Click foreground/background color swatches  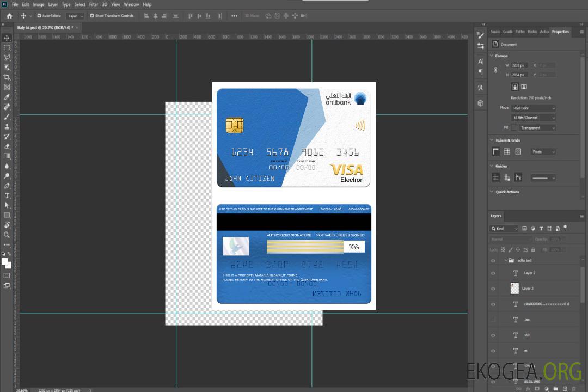pyautogui.click(x=7, y=263)
